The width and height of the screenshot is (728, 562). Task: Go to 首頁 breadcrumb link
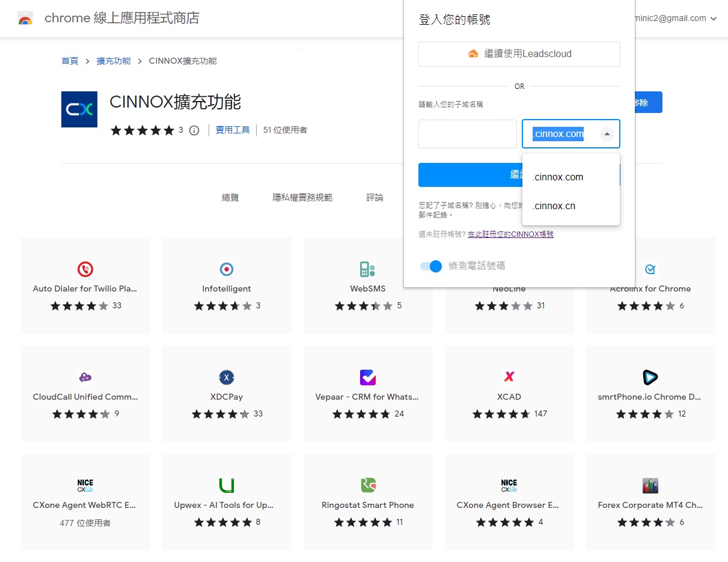click(x=70, y=61)
